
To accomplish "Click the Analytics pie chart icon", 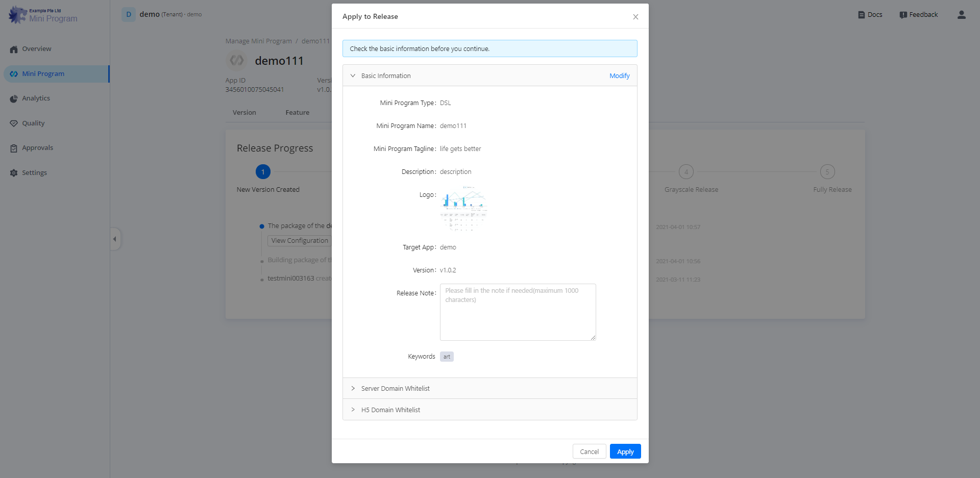I will pos(14,99).
